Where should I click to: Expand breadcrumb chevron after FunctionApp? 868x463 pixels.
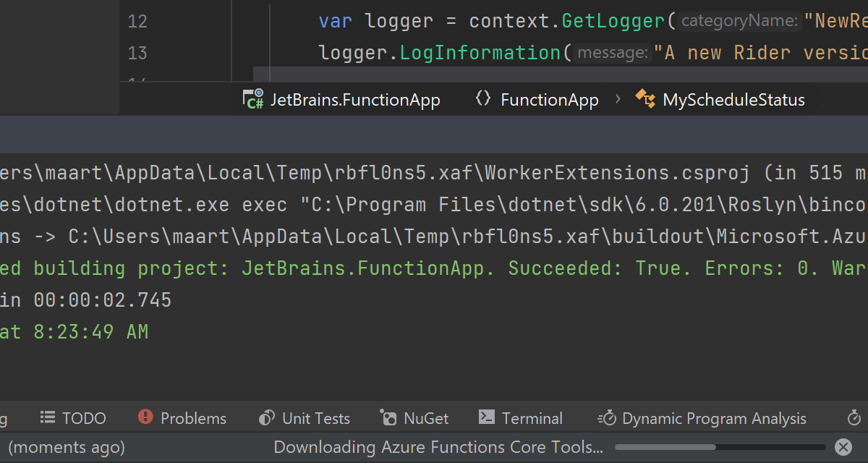point(618,99)
